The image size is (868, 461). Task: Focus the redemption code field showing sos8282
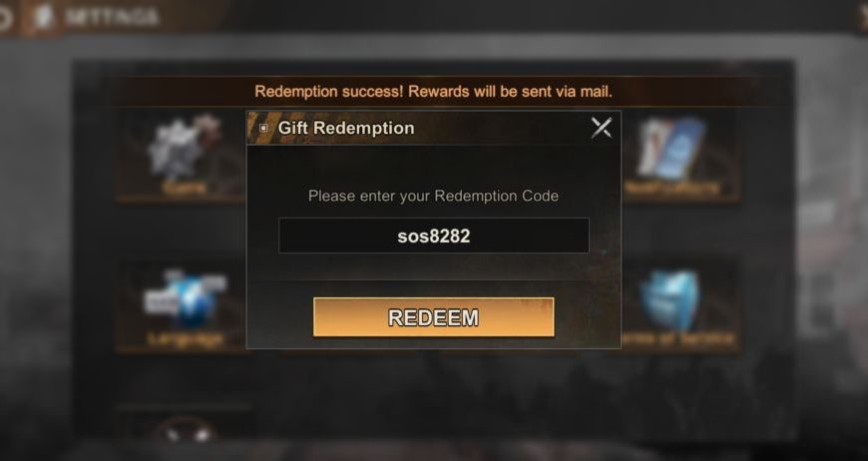[433, 235]
